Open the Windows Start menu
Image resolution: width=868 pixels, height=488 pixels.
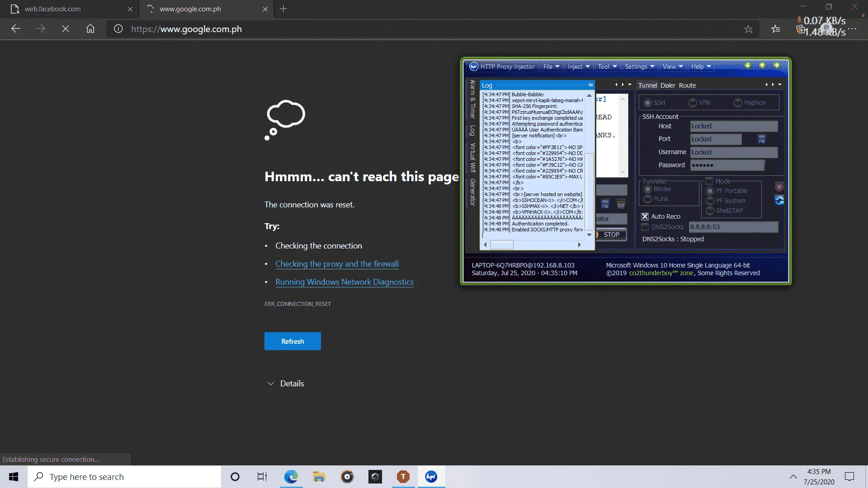point(14,477)
